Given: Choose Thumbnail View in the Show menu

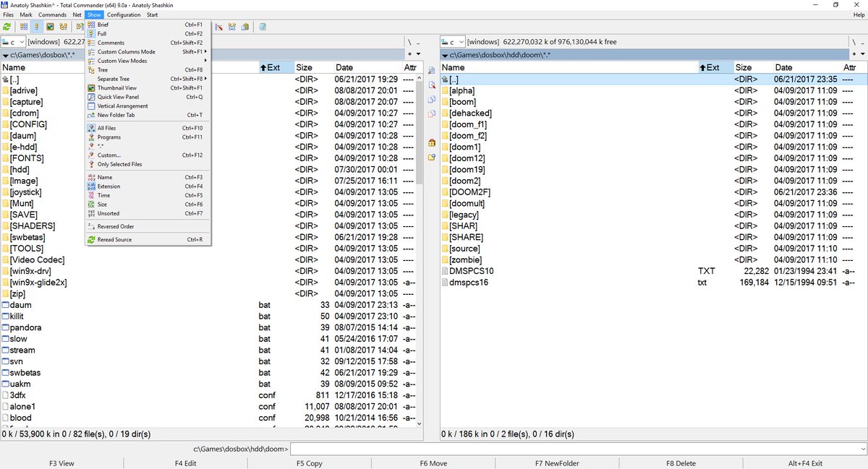Looking at the screenshot, I should tap(148, 88).
